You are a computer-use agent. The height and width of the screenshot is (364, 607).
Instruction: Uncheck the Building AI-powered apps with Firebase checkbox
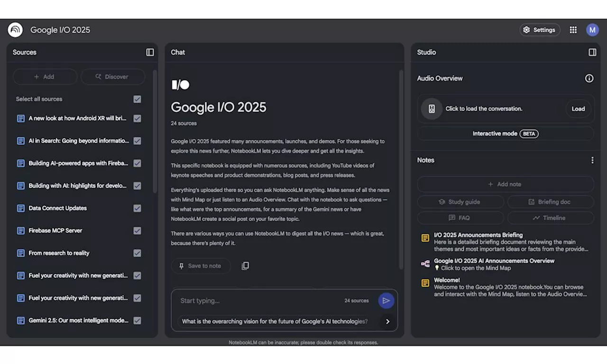(137, 163)
